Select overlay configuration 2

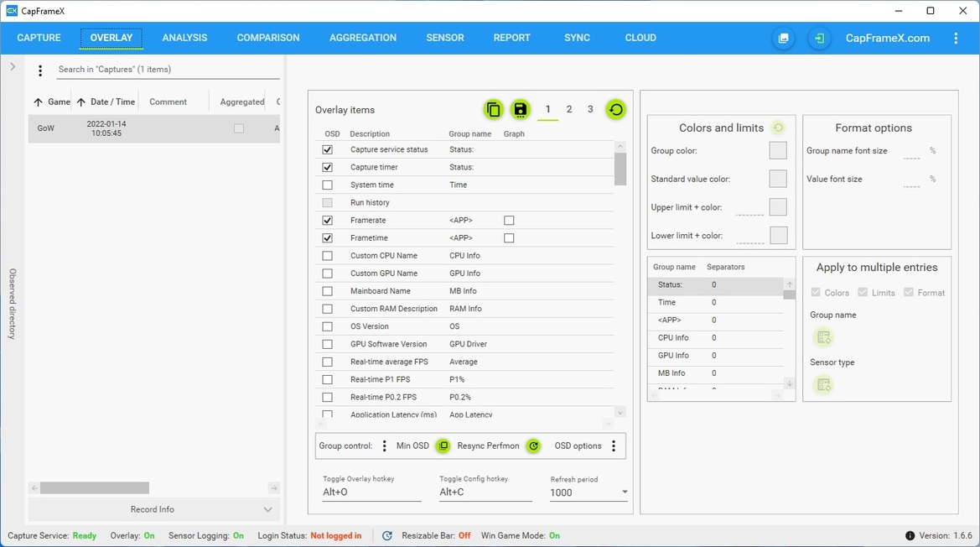(569, 109)
